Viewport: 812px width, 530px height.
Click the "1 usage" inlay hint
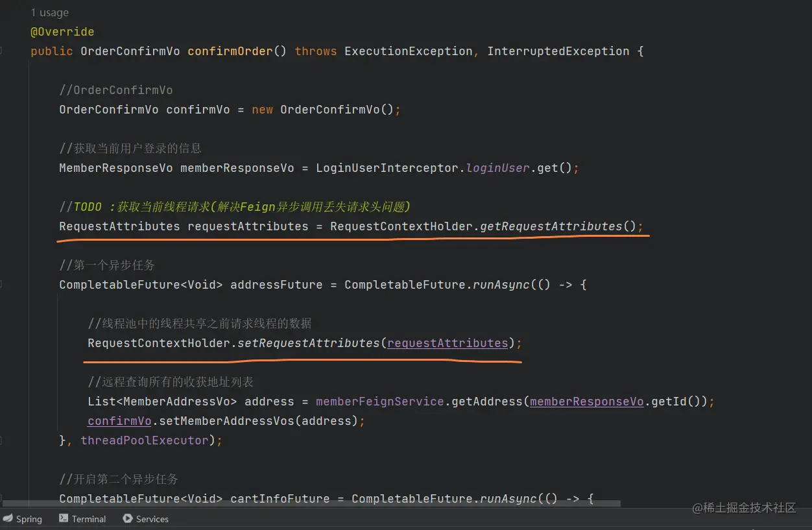coord(49,13)
